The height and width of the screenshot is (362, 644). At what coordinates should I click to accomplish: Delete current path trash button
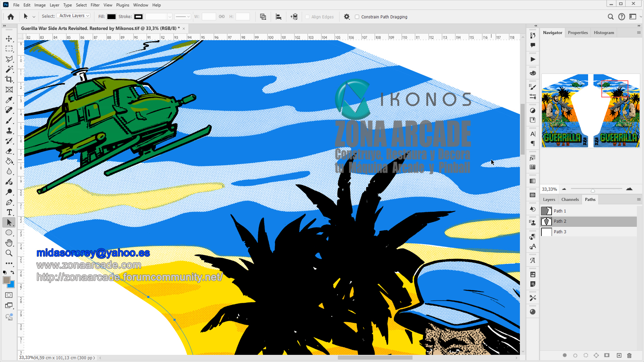pyautogui.click(x=629, y=355)
